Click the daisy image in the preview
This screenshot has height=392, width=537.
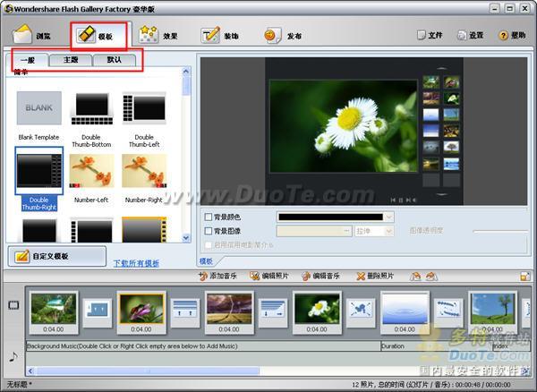click(343, 126)
